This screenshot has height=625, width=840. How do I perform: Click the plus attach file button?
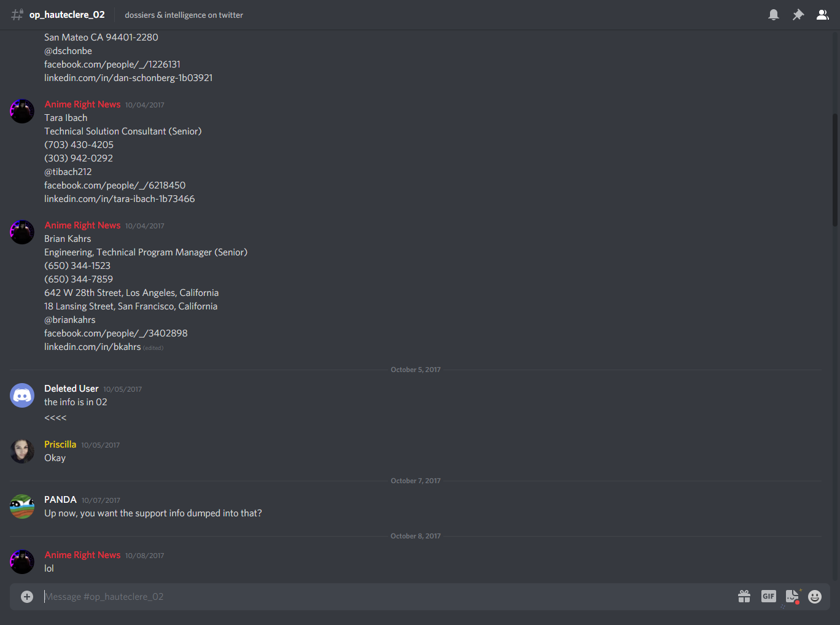point(27,597)
